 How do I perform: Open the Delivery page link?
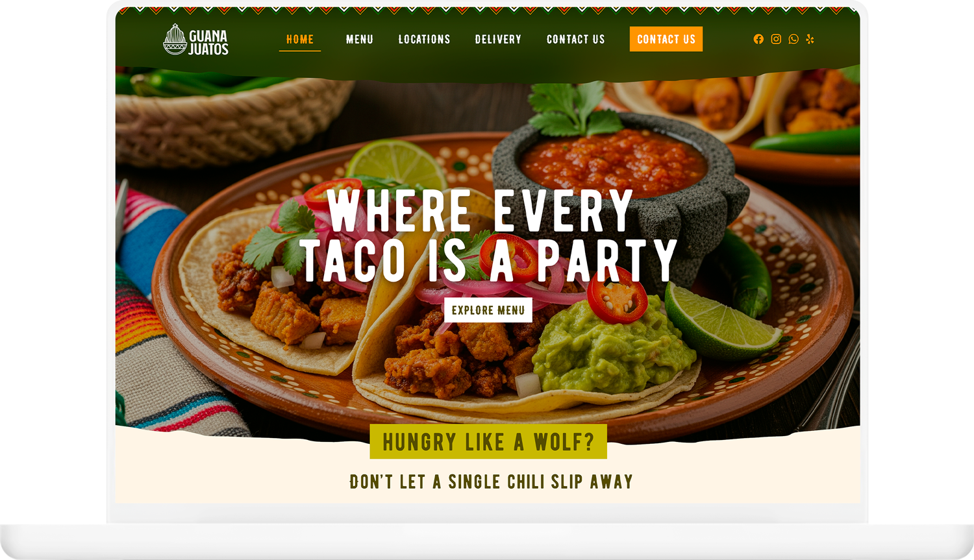pos(498,40)
